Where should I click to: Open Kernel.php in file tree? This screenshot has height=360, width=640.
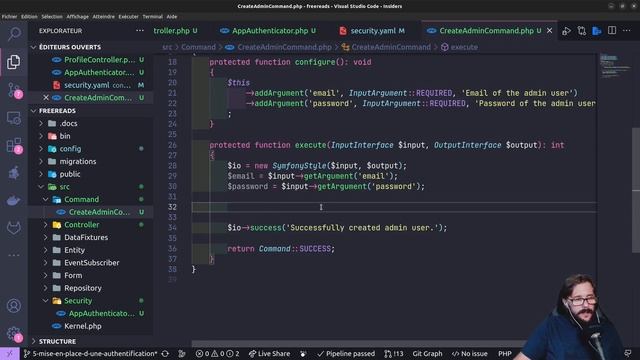[83, 326]
